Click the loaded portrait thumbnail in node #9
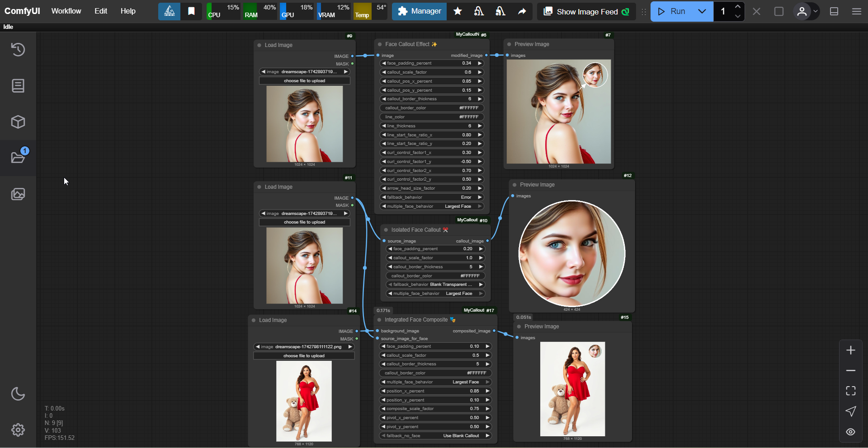This screenshot has width=868, height=448. click(x=305, y=124)
